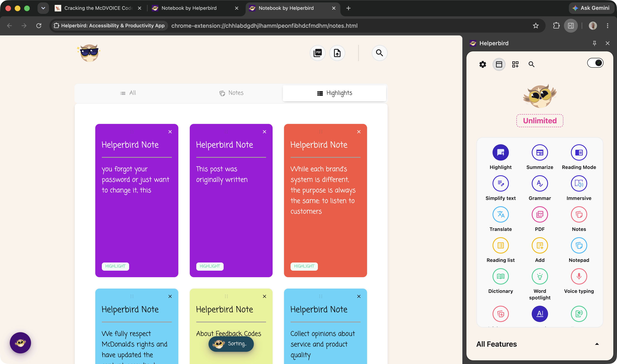Open the PDF tool in side panel
617x364 pixels.
tap(540, 214)
